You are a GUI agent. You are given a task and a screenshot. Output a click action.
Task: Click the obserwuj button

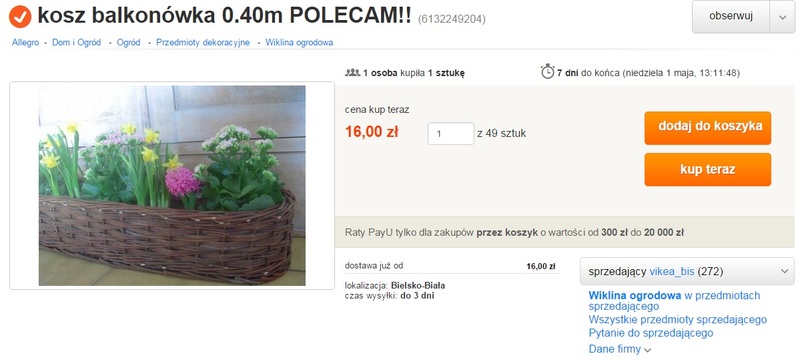731,17
